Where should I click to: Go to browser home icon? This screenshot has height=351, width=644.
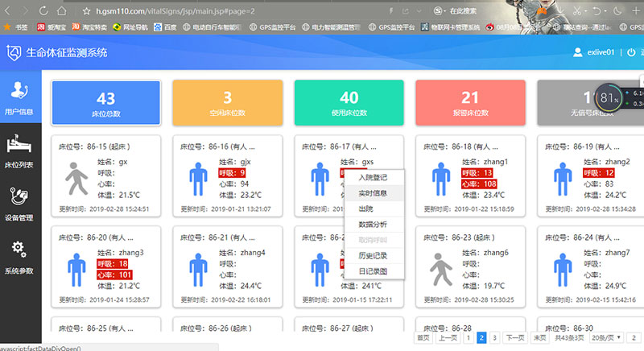[x=61, y=10]
